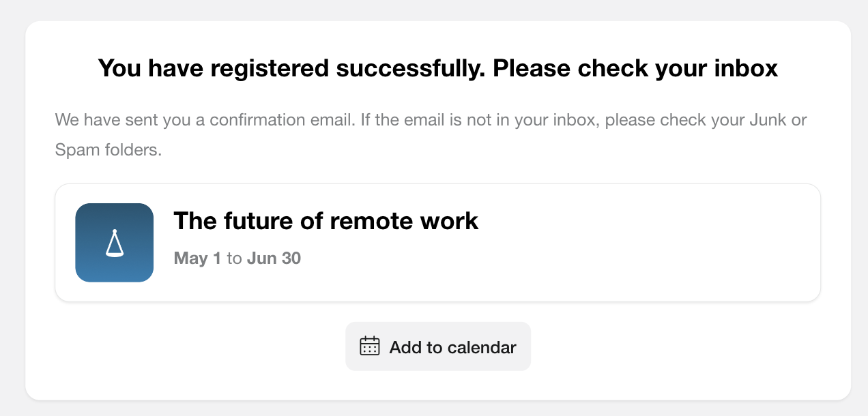868x416 pixels.
Task: Click the "Add to calendar" text label
Action: [x=453, y=347]
